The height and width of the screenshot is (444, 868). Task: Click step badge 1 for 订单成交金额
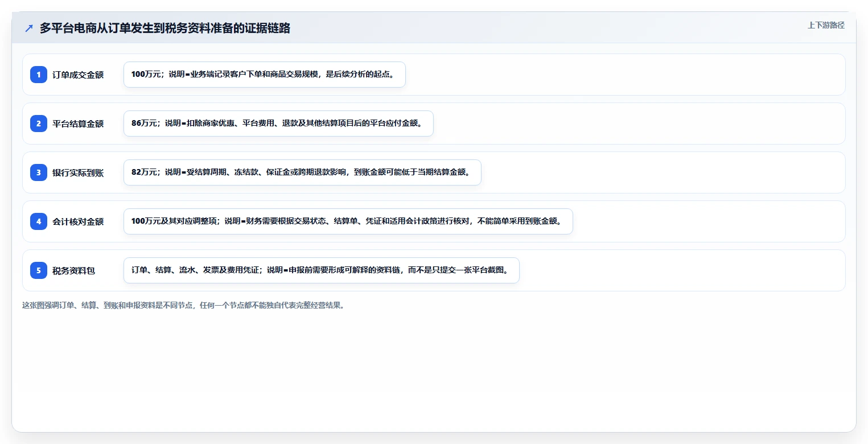(39, 75)
